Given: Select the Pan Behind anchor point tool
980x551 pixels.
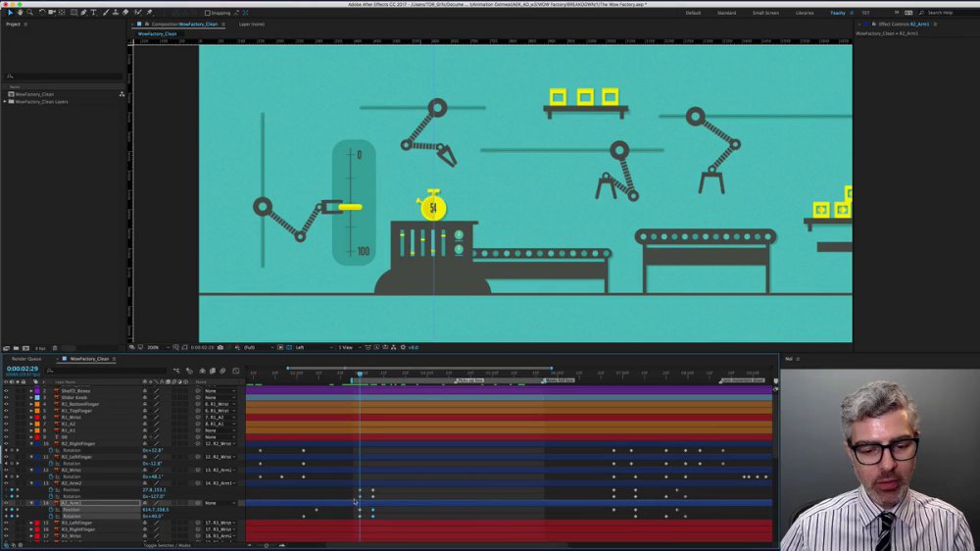Looking at the screenshot, I should pos(62,13).
